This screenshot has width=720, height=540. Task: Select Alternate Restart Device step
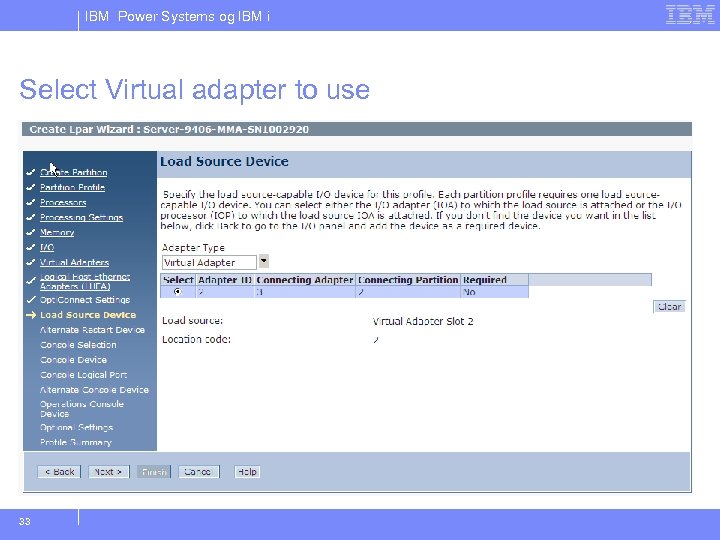coord(92,330)
